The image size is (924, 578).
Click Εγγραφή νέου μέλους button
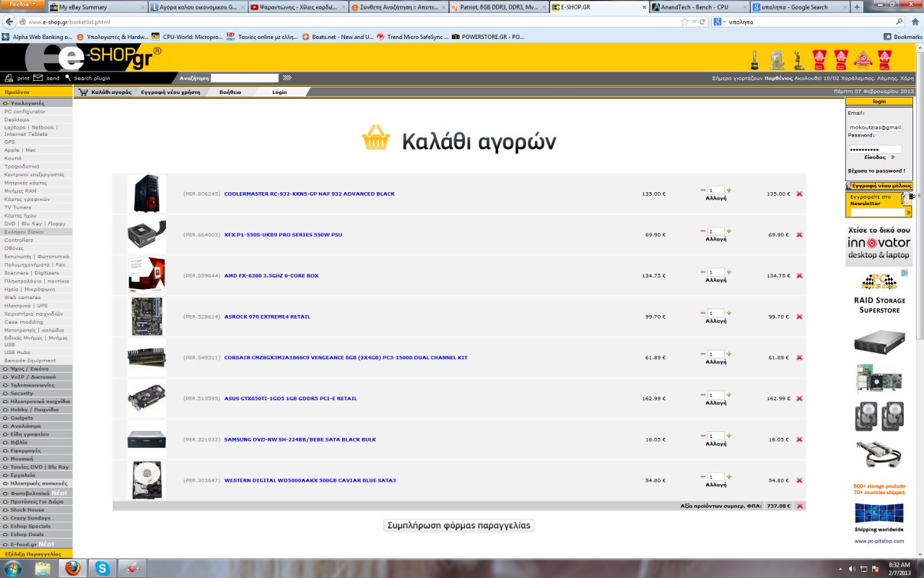coord(879,186)
